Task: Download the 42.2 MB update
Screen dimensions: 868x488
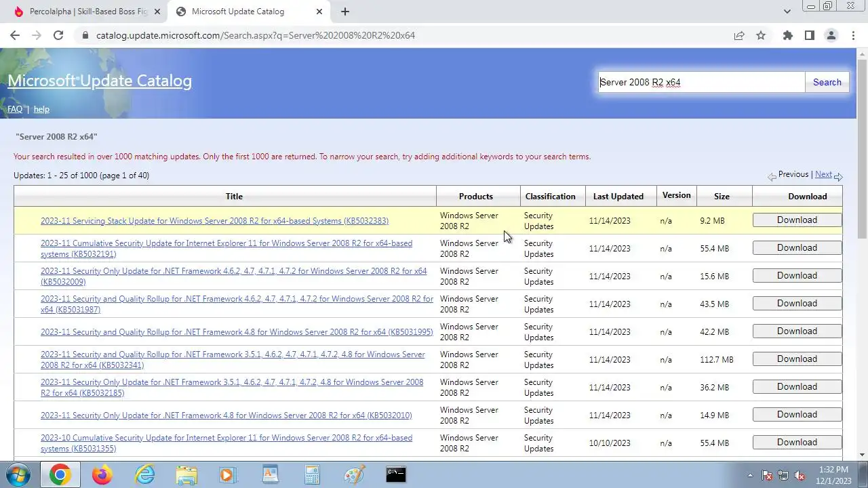Action: 797,331
